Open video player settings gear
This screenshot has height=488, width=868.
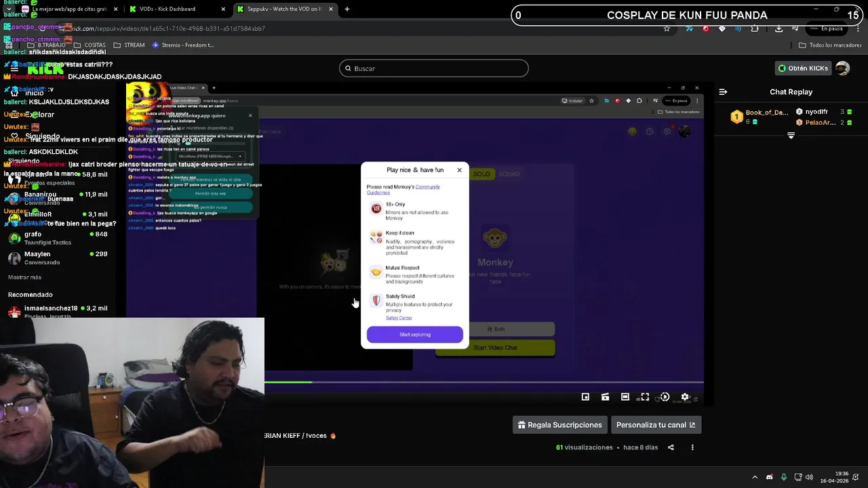coord(685,397)
